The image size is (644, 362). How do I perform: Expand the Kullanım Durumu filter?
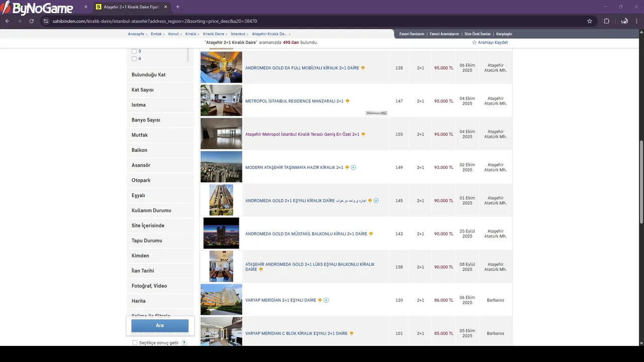pyautogui.click(x=160, y=211)
